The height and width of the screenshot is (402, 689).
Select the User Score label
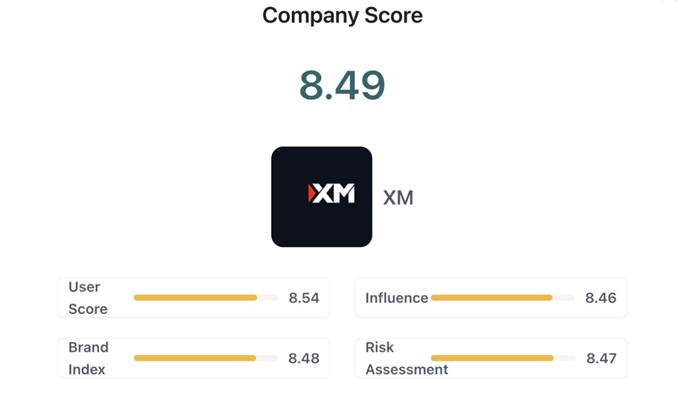(x=88, y=298)
